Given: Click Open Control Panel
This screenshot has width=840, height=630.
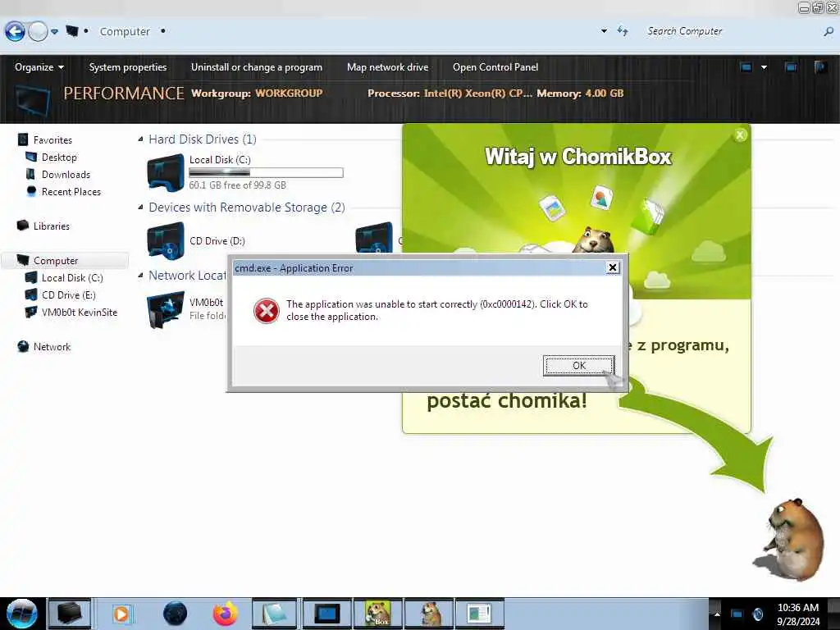Looking at the screenshot, I should [495, 67].
